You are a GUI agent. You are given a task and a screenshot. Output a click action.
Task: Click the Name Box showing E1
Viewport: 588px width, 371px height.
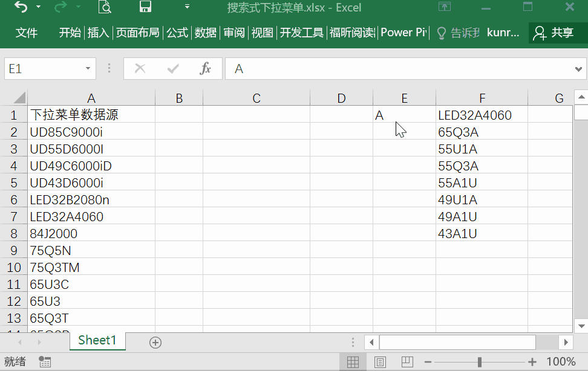[44, 68]
